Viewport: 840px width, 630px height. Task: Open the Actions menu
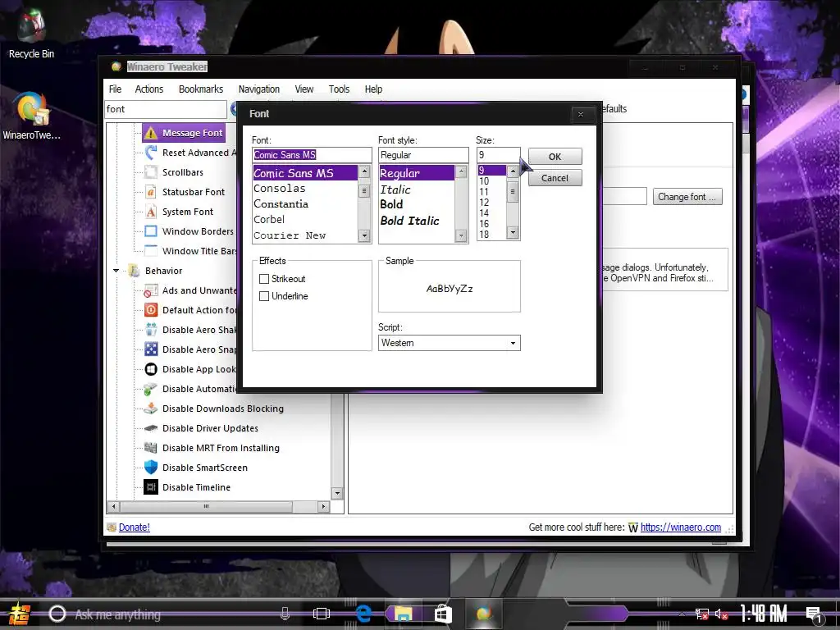(149, 89)
